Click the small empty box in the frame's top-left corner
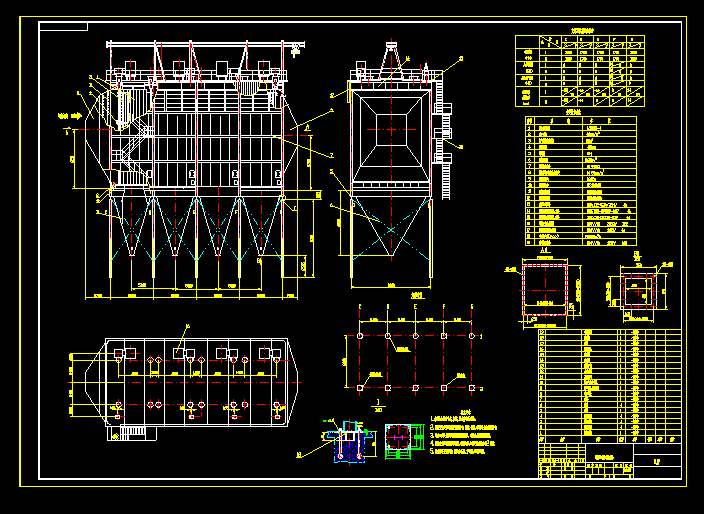704x514 pixels. (x=63, y=26)
